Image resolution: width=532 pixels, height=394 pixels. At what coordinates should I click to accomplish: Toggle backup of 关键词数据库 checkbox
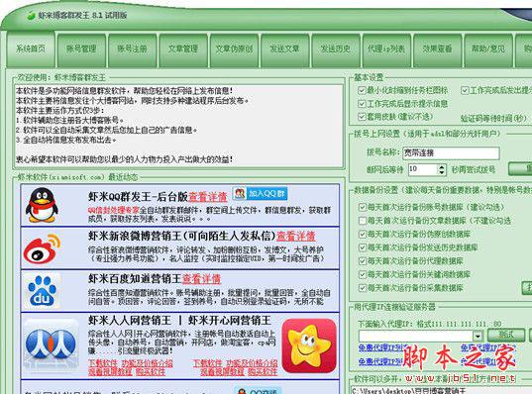click(363, 274)
